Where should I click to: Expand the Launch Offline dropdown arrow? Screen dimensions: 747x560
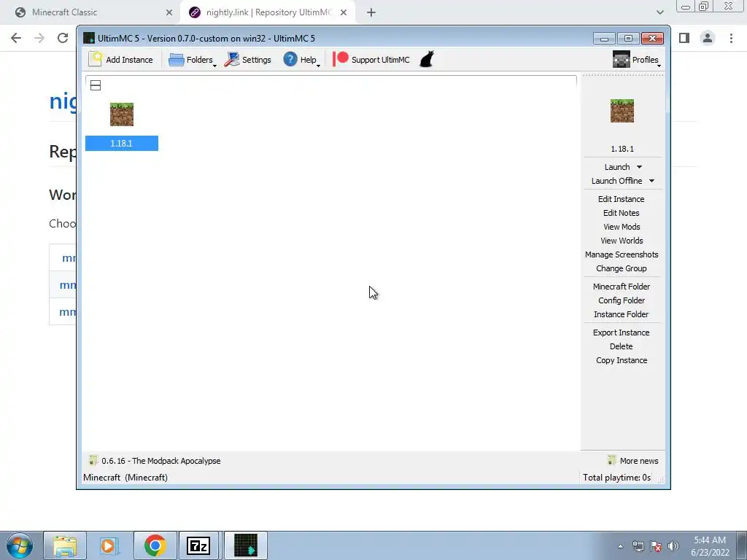(x=651, y=181)
